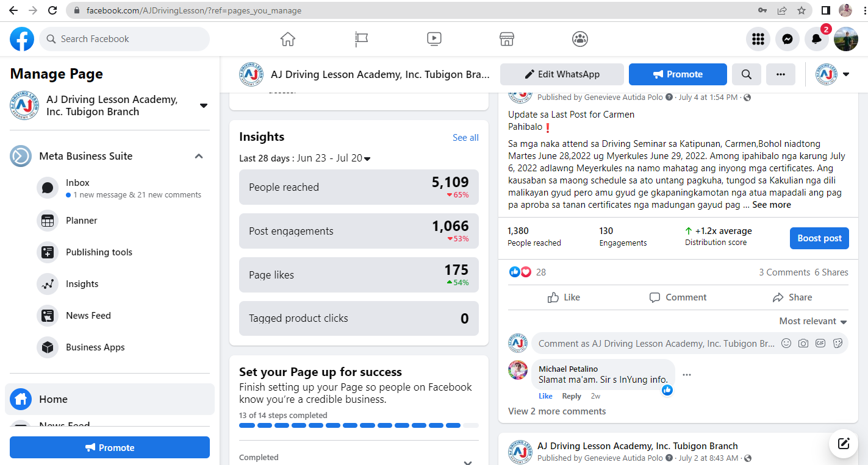
Task: Open the nine-dot Menu grid icon
Action: [758, 39]
